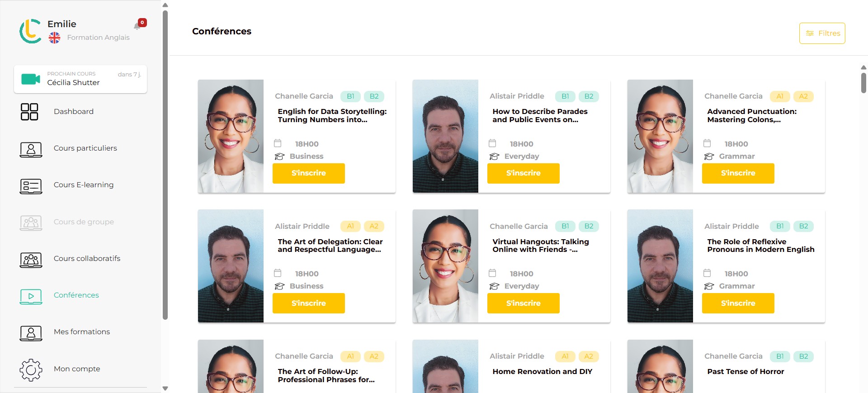868x393 pixels.
Task: Click Alistair Priddle's photo on Parades conference
Action: [x=445, y=136]
